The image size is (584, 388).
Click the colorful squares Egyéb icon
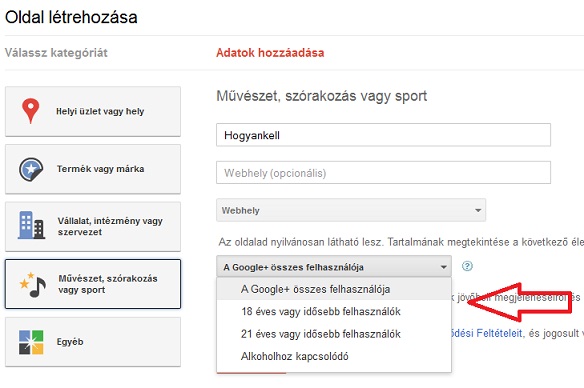point(31,342)
